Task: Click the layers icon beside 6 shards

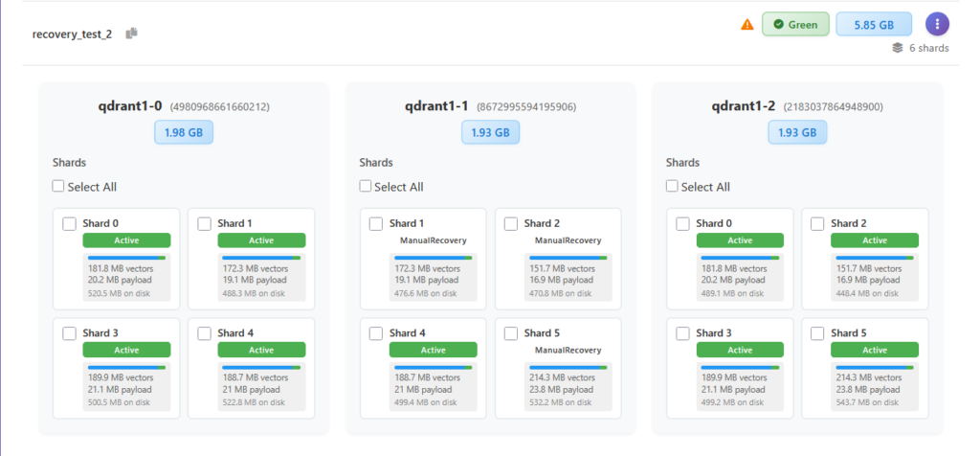Action: [x=897, y=47]
